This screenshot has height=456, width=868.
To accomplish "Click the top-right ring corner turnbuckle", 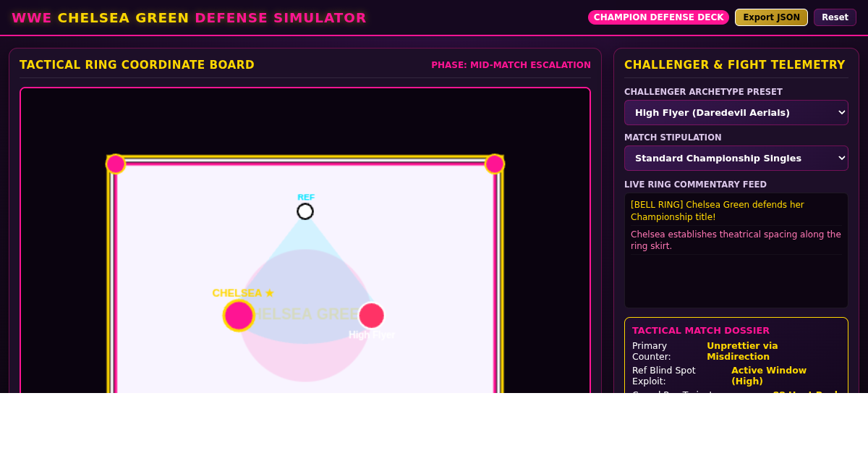I will pyautogui.click(x=495, y=164).
